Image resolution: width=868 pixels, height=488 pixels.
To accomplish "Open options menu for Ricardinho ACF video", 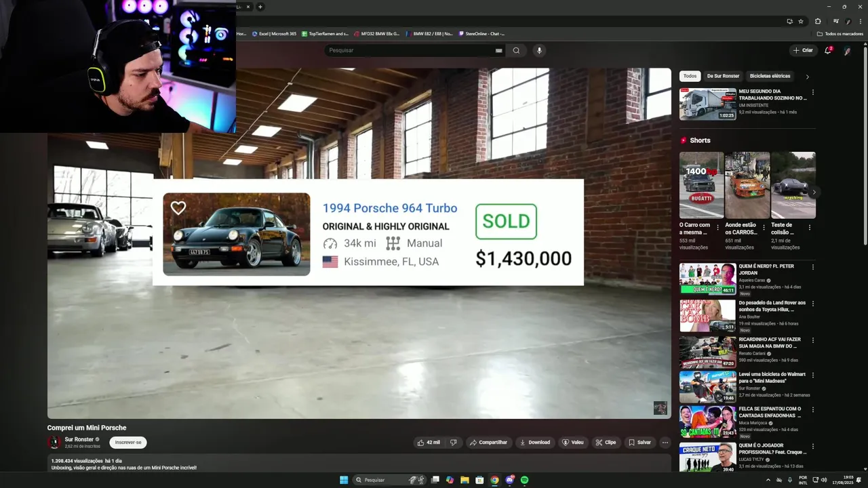I will [812, 340].
